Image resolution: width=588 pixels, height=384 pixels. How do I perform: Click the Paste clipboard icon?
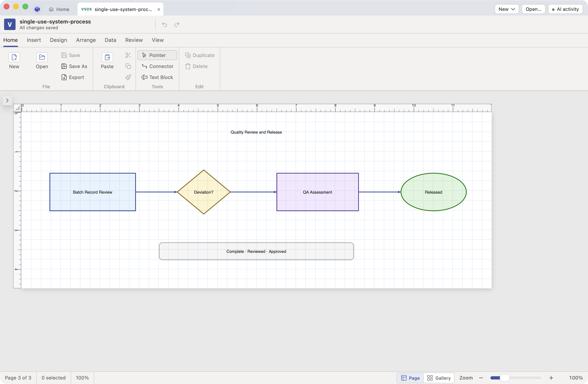tap(107, 57)
